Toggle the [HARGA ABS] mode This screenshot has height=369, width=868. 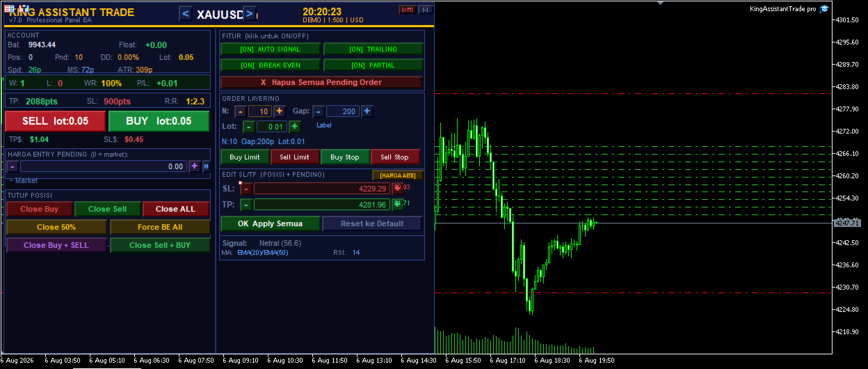pos(398,175)
